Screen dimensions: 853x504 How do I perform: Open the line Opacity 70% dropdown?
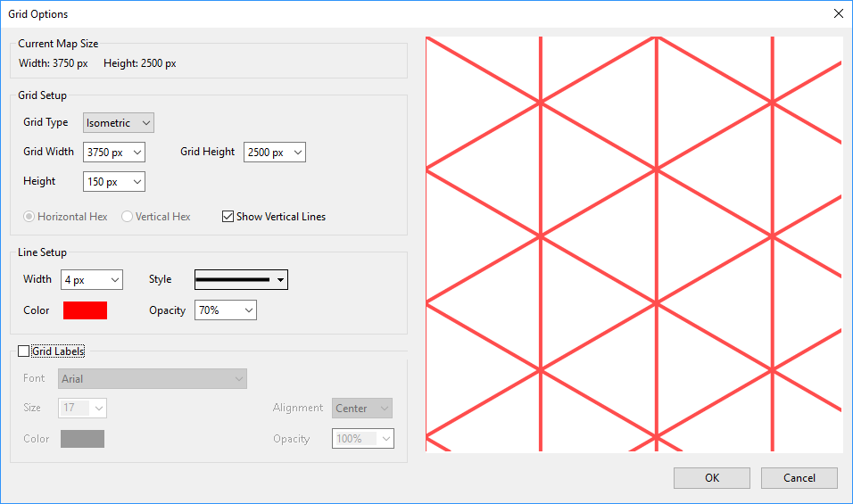(x=225, y=310)
